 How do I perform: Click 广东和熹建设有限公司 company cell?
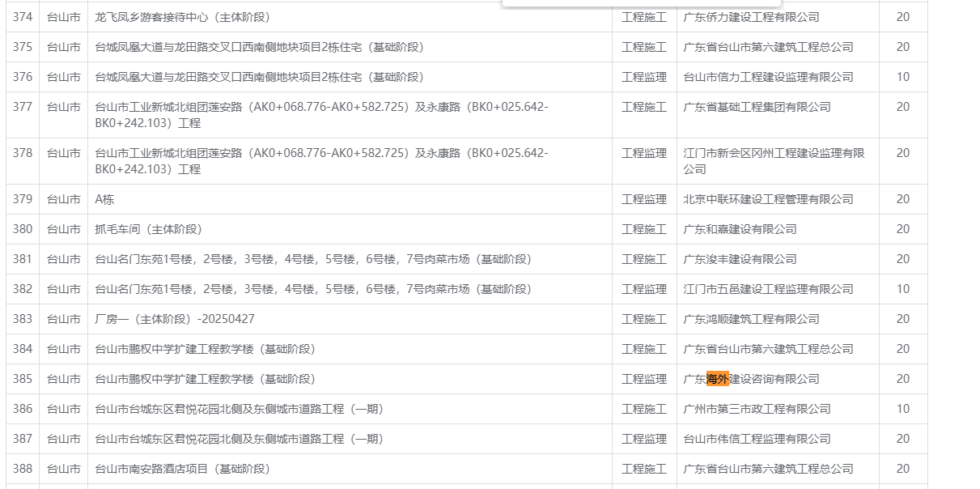pyautogui.click(x=740, y=229)
